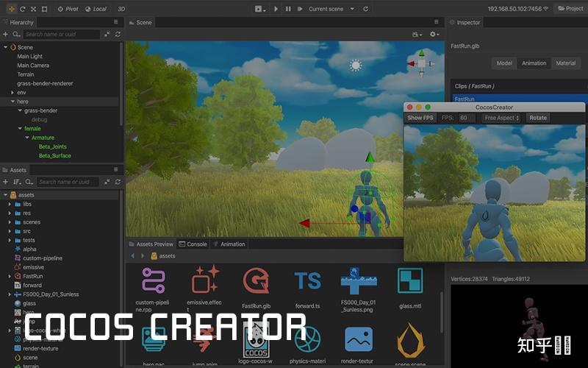Click the Rotate button in preview window

[538, 118]
